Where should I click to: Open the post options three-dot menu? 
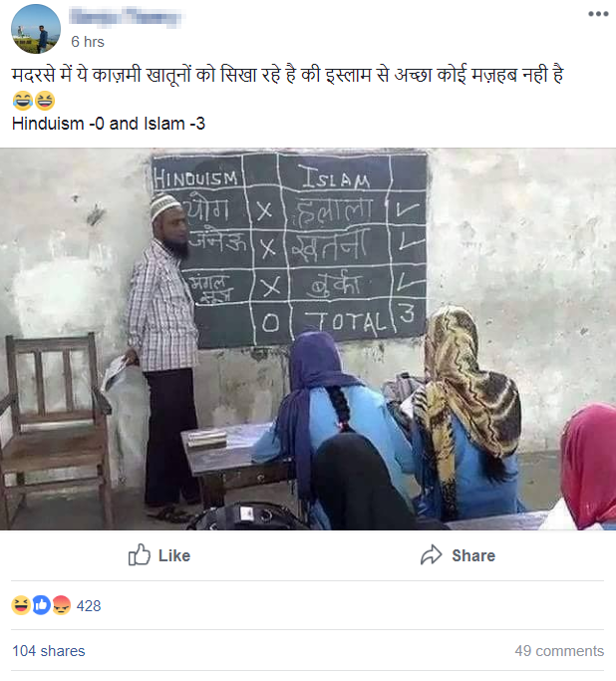click(x=598, y=14)
